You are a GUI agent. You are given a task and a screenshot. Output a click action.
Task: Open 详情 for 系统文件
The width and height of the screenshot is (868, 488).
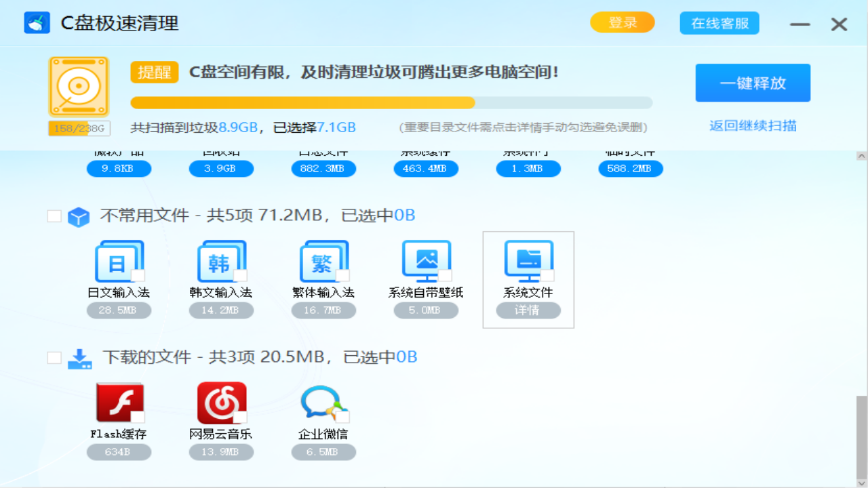[528, 310]
